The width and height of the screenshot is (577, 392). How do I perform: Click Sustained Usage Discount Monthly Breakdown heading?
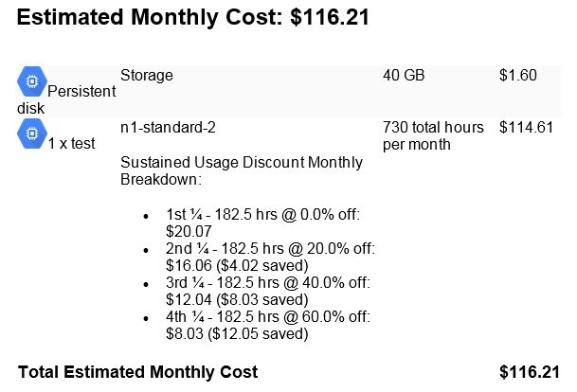point(242,170)
